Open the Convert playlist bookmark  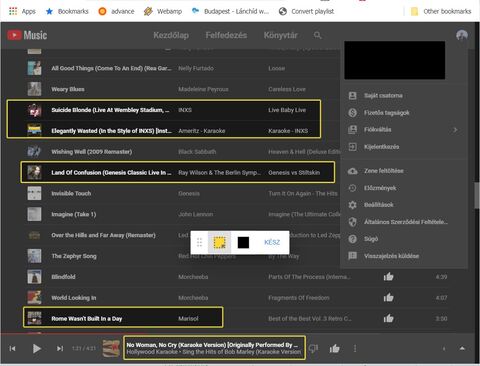[306, 11]
